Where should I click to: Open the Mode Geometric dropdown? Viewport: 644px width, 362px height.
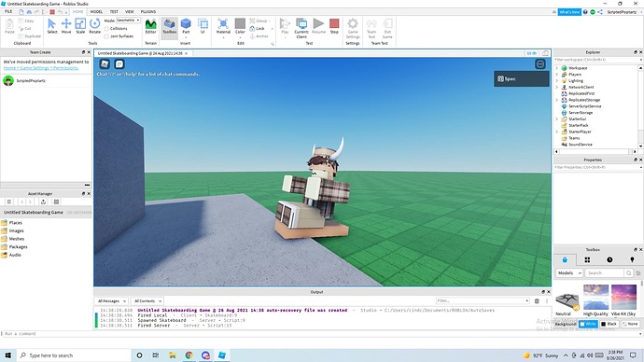pos(128,21)
